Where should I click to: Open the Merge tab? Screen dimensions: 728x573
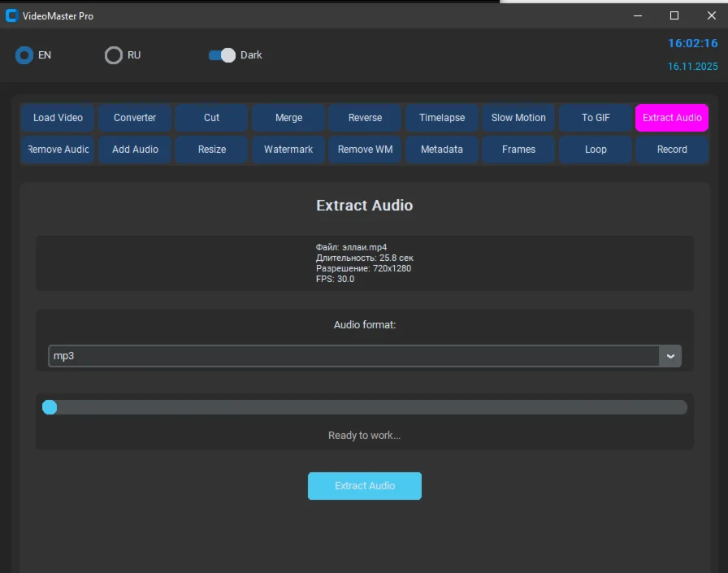[x=288, y=118]
